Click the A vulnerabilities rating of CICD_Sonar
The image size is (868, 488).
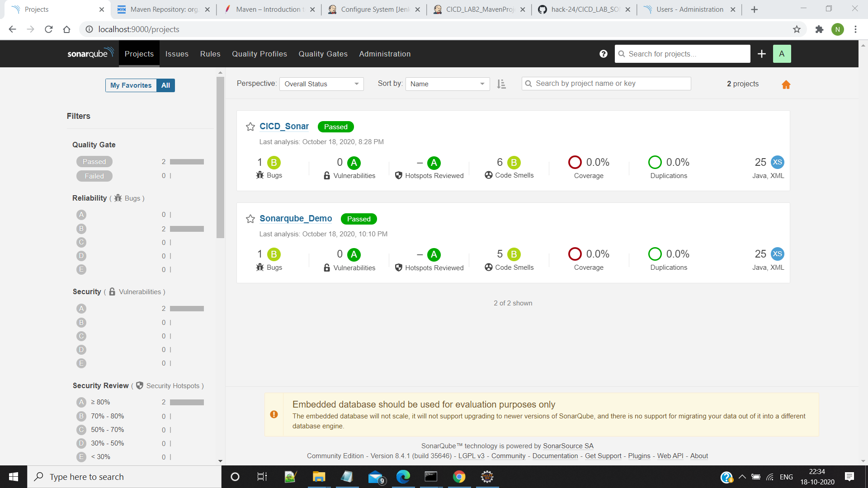(354, 163)
